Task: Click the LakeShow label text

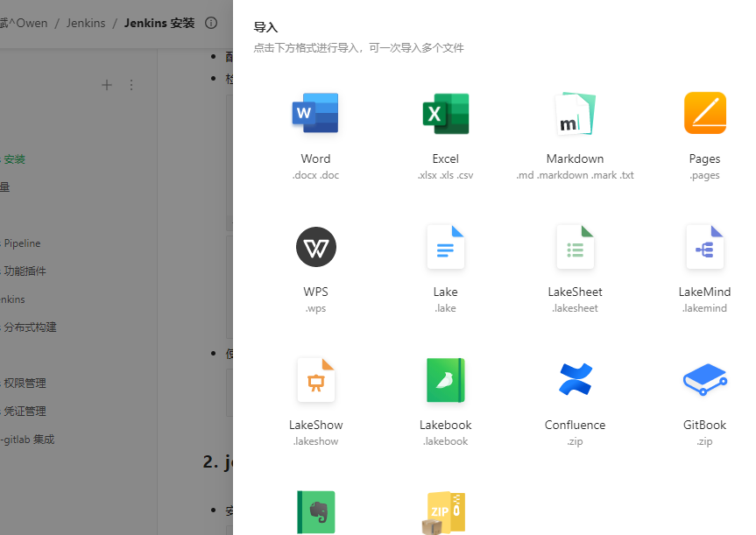Action: click(316, 425)
